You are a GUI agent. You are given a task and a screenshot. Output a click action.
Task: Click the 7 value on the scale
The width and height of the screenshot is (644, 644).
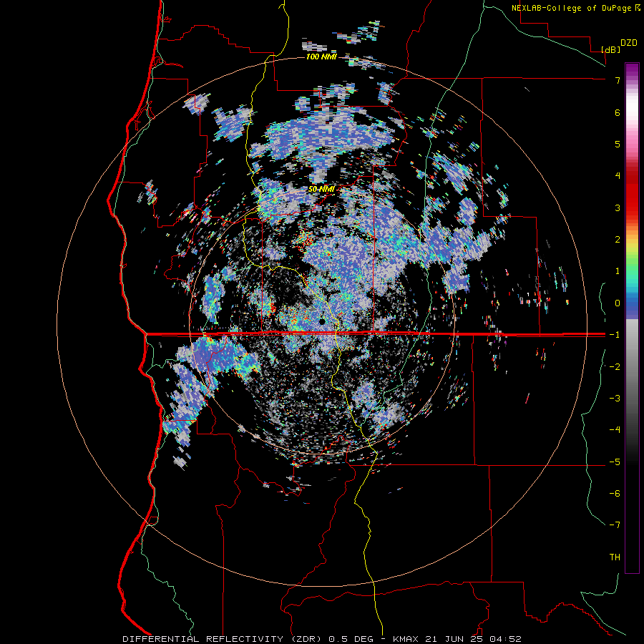point(618,80)
